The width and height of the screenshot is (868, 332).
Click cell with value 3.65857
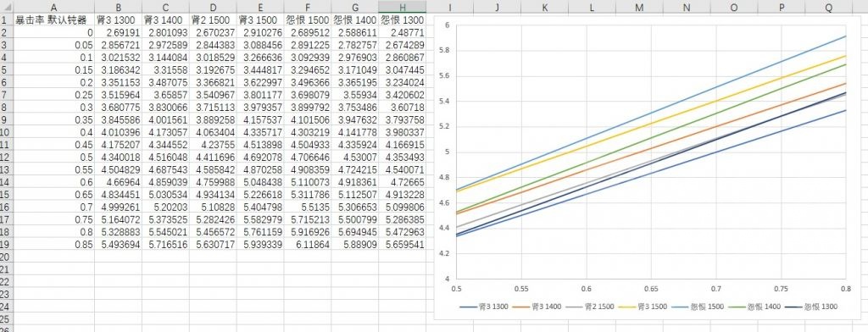[165, 95]
